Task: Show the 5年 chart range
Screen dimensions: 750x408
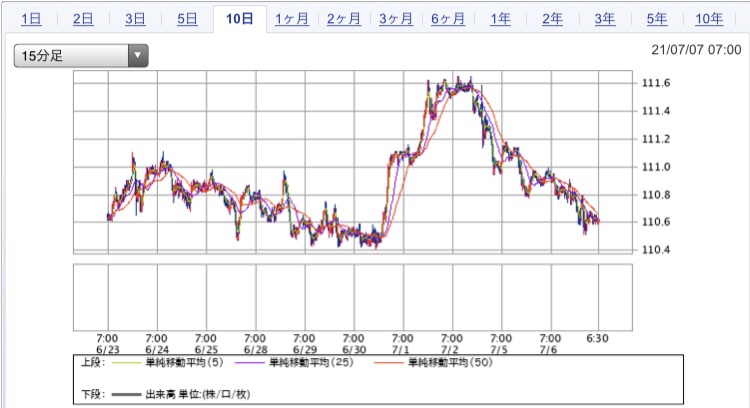Action: point(657,19)
